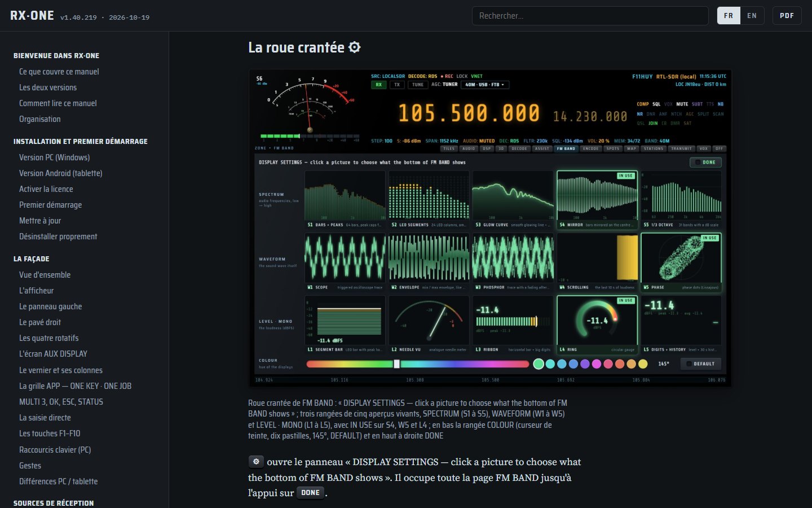The width and height of the screenshot is (812, 508).
Task: Open "L'écran AUX DISPLAY" page
Action: pos(54,354)
